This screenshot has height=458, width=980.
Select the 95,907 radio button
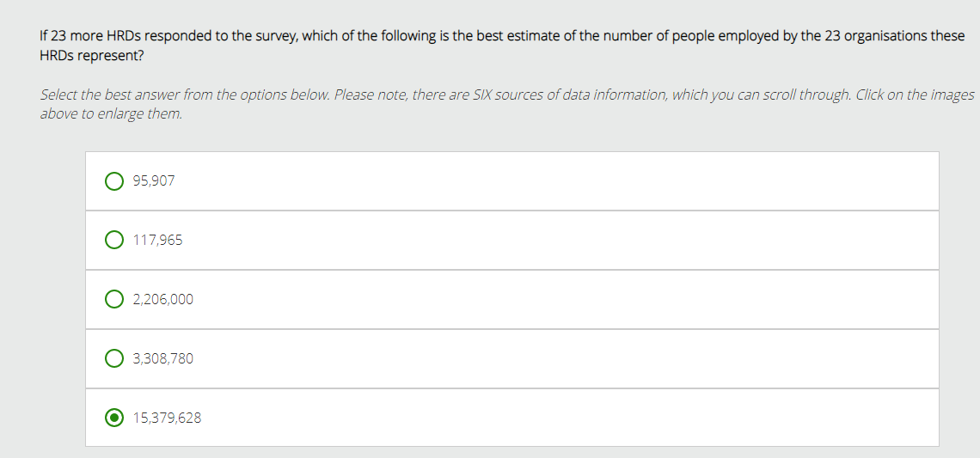tap(113, 181)
